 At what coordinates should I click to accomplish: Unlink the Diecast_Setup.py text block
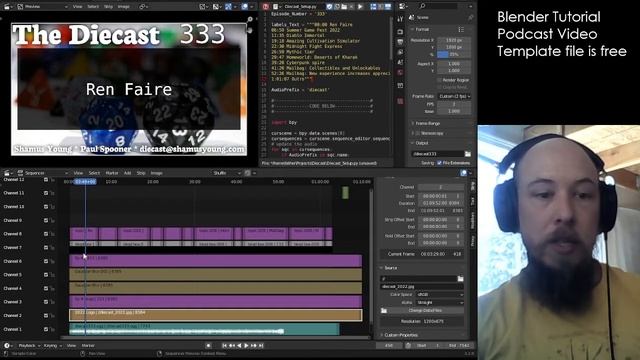coord(351,7)
